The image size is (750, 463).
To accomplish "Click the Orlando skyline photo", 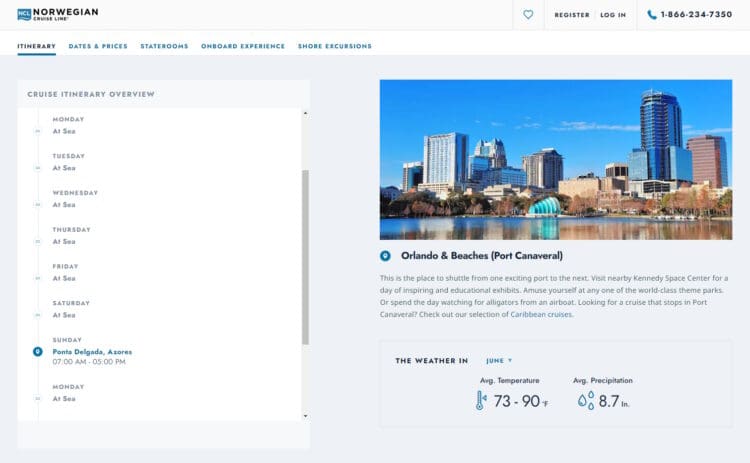I will coord(555,159).
